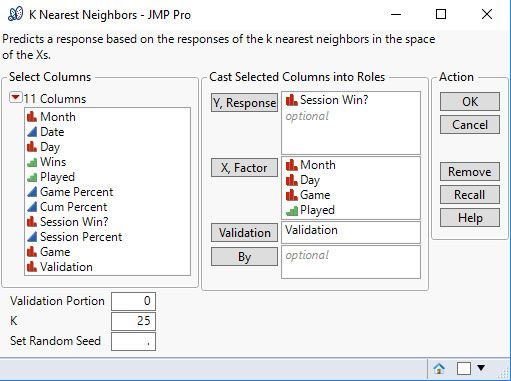Select the Validation column in Select Columns
This screenshot has height=381, width=511.
click(66, 267)
